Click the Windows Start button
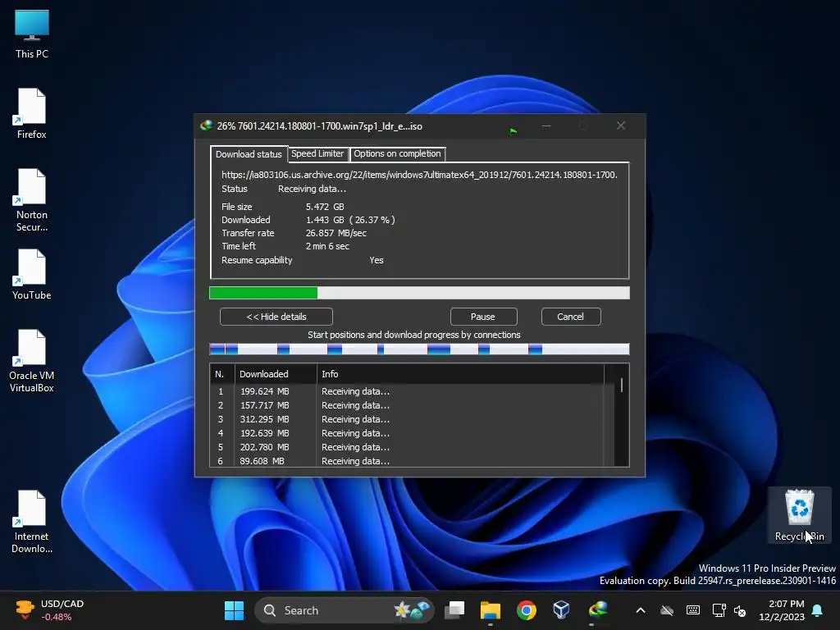Image resolution: width=840 pixels, height=630 pixels. pos(234,610)
